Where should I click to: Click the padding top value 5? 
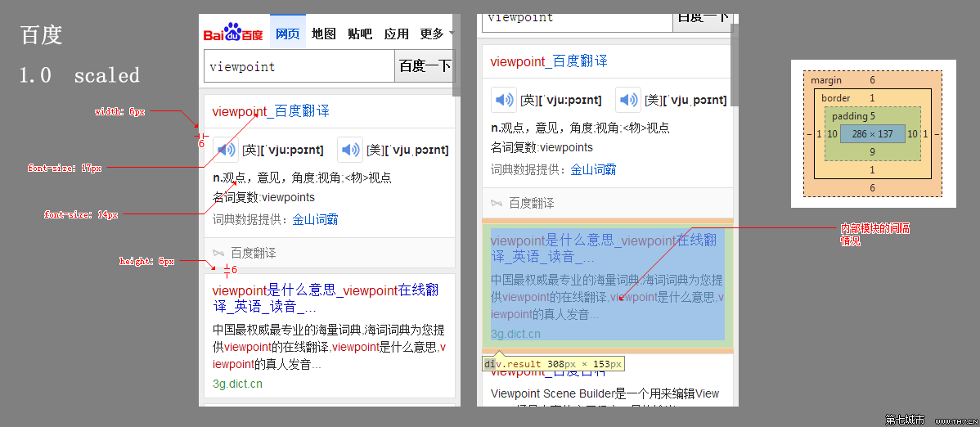(873, 116)
